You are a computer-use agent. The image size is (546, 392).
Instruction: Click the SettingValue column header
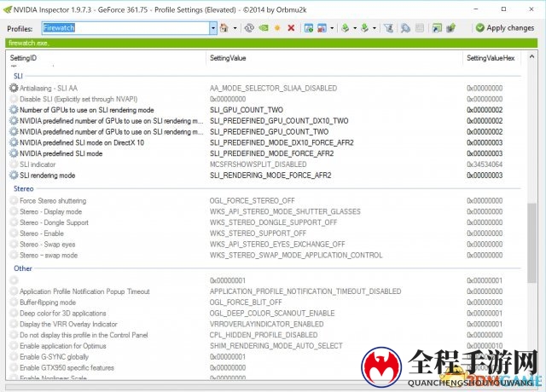[228, 58]
